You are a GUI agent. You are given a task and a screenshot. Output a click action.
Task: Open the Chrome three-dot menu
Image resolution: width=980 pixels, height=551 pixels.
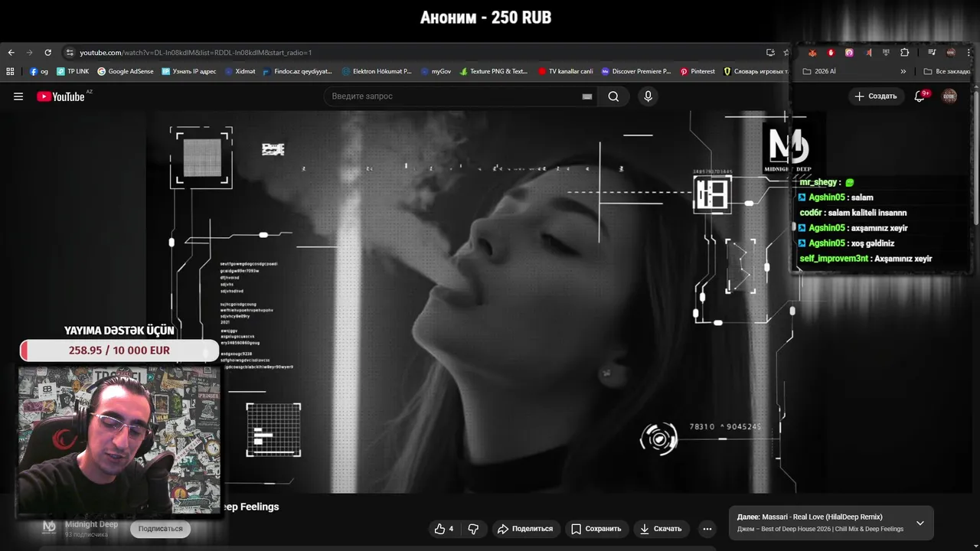click(969, 53)
